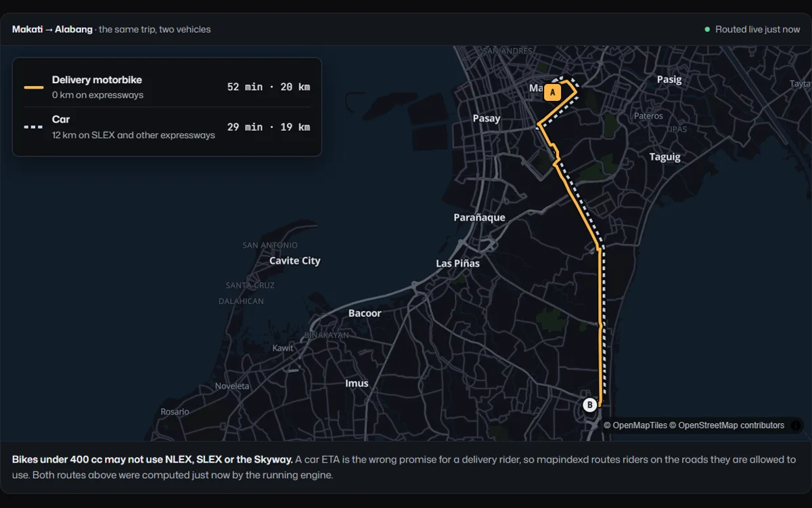Click the green live-routing status dot
The image size is (812, 508).
pyautogui.click(x=707, y=29)
